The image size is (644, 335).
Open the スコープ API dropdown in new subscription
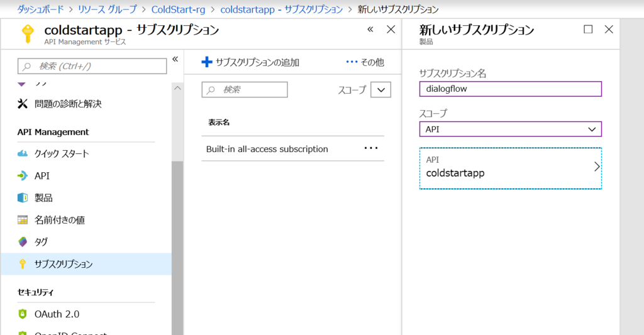coord(511,129)
